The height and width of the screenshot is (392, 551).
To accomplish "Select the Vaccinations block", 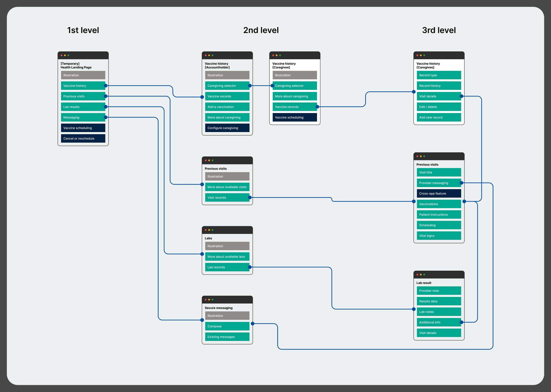I will coord(439,204).
